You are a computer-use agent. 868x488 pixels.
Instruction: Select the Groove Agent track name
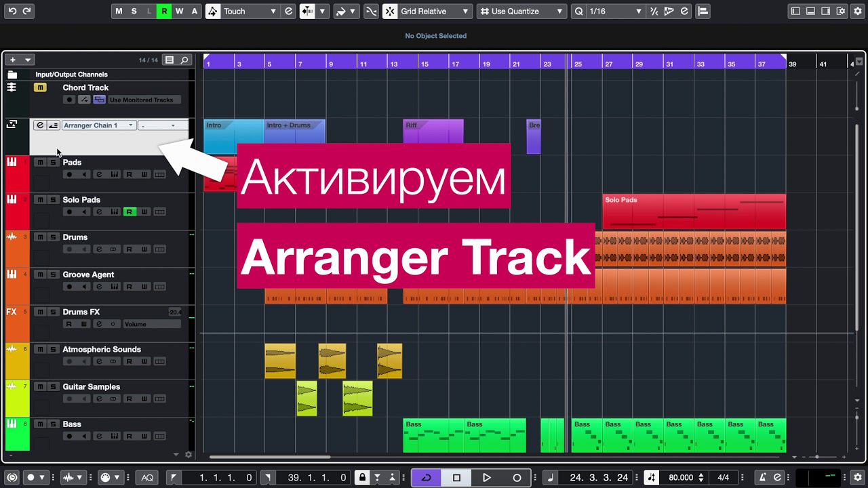(x=88, y=274)
